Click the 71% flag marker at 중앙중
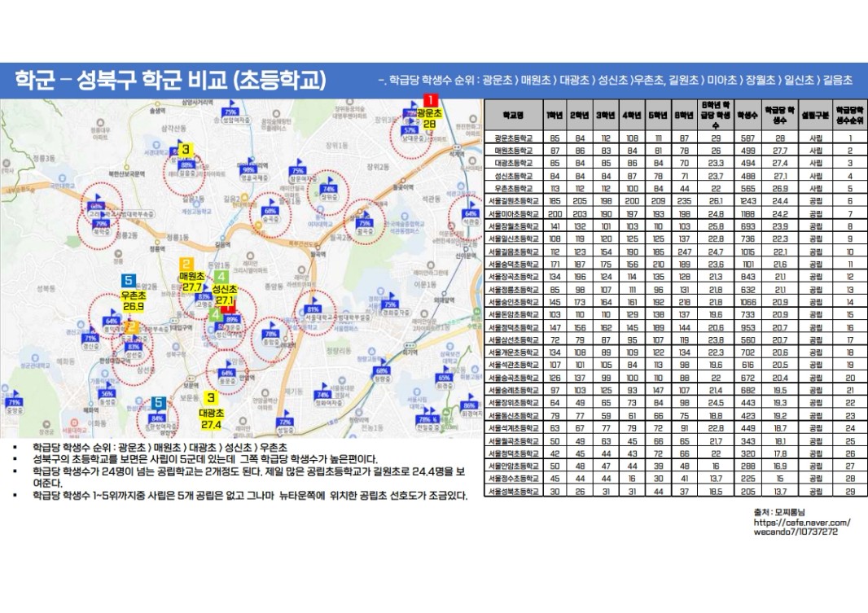Screen dimensions: 868x613 (x=15, y=401)
